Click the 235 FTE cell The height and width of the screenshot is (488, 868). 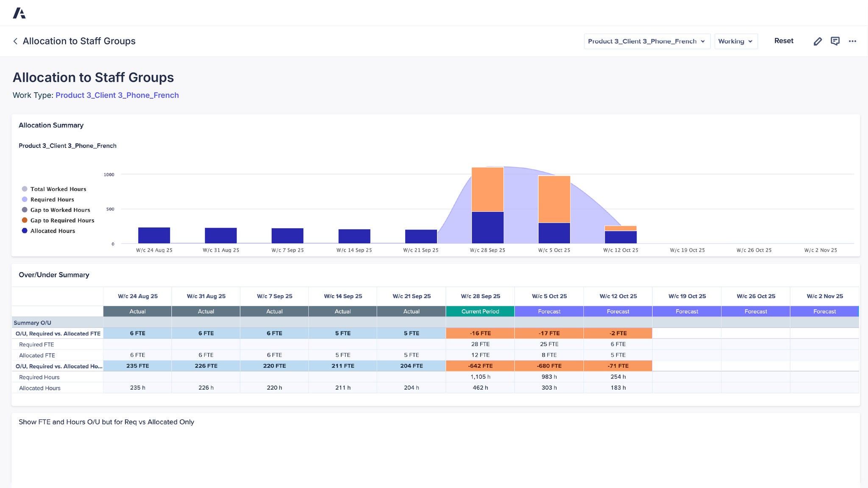coord(138,366)
